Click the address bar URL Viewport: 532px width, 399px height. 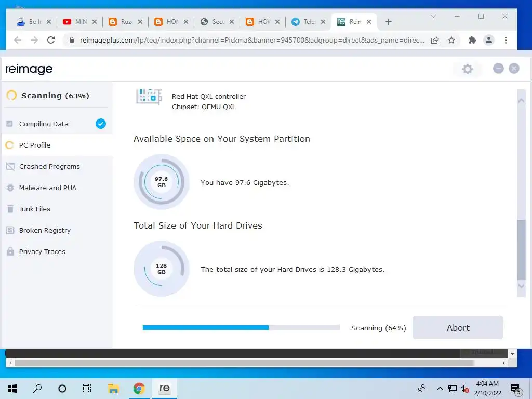(252, 41)
